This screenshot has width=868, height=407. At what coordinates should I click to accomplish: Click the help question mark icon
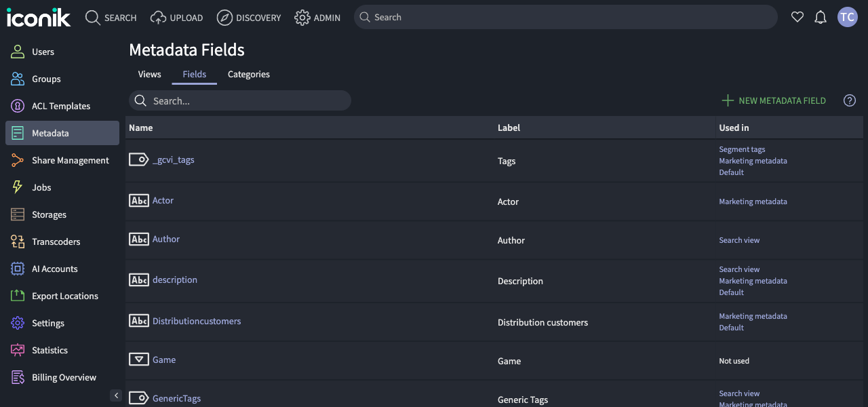click(x=849, y=100)
